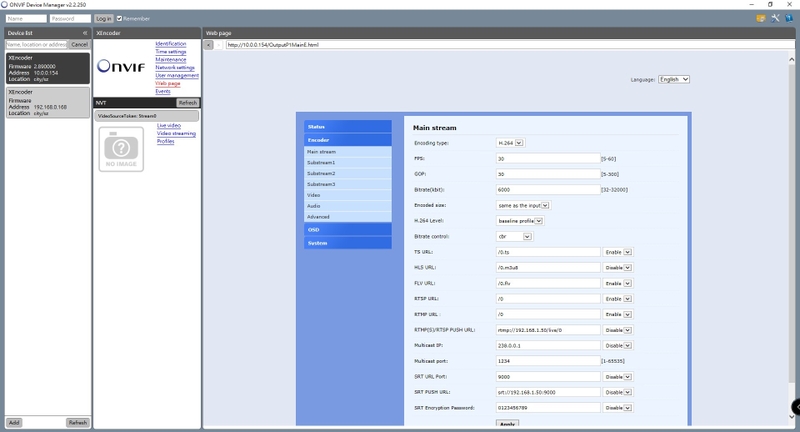Select XEncoder device at 192.168.0.168
The height and width of the screenshot is (432, 800).
click(48, 103)
